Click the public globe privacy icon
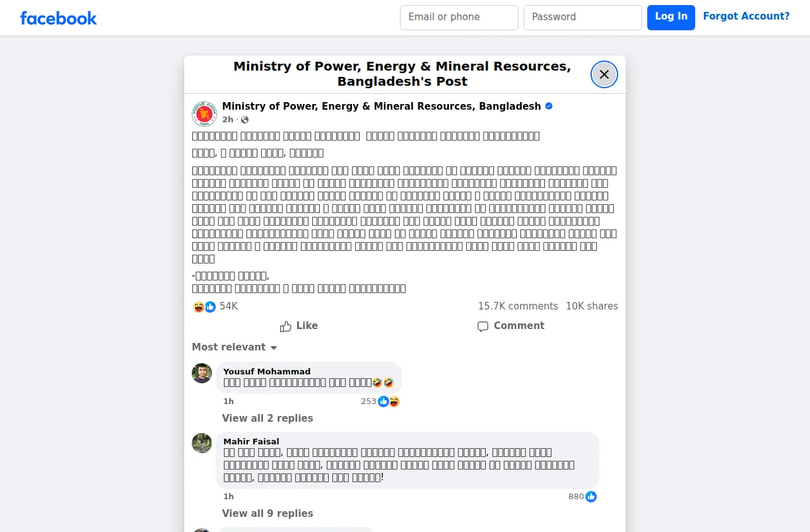The height and width of the screenshot is (532, 810). click(x=245, y=120)
